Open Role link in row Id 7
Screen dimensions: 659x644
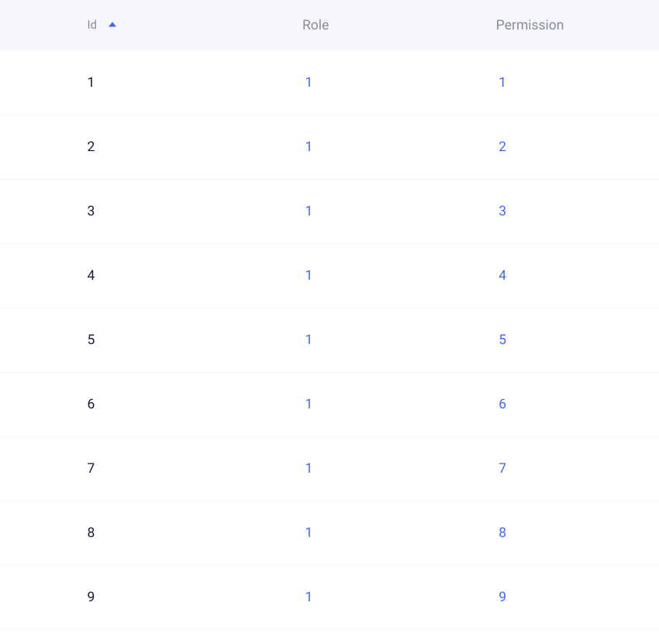point(309,468)
